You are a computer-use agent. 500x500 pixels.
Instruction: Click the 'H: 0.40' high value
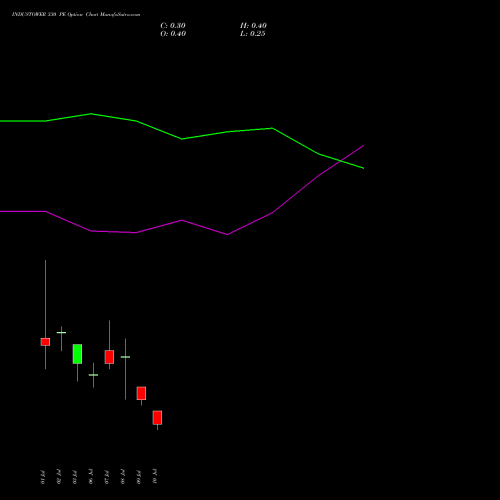coord(253,26)
